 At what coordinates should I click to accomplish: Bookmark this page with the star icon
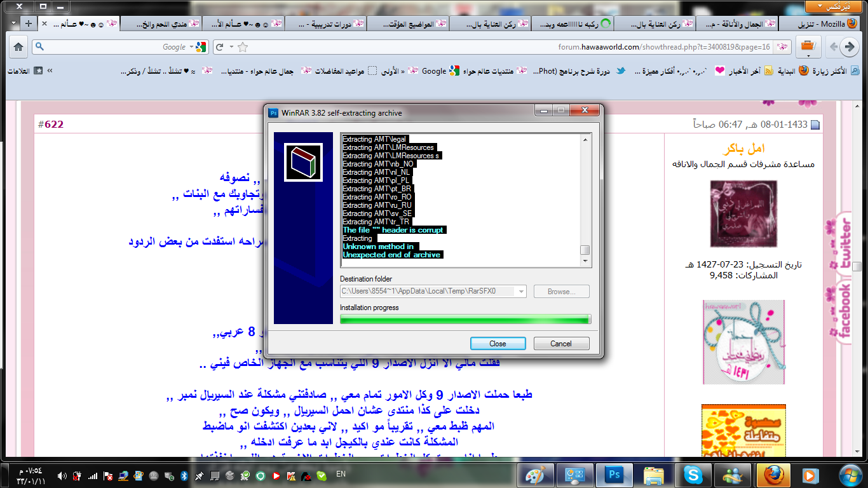[242, 47]
